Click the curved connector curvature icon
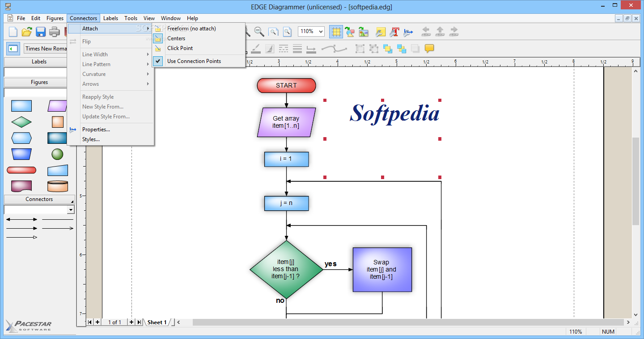The height and width of the screenshot is (339, 644). [335, 48]
